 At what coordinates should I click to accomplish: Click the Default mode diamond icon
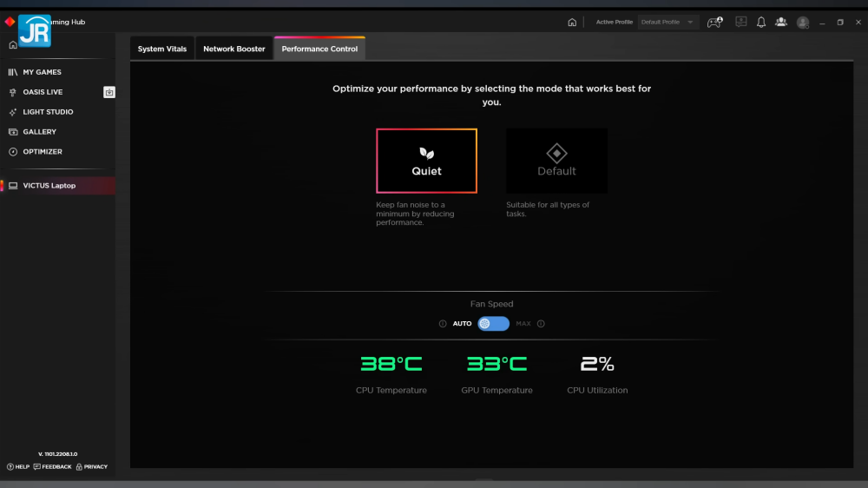click(x=556, y=154)
